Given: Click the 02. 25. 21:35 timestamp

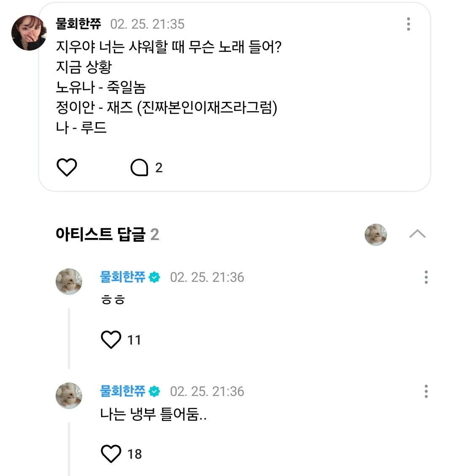Looking at the screenshot, I should click(147, 24).
